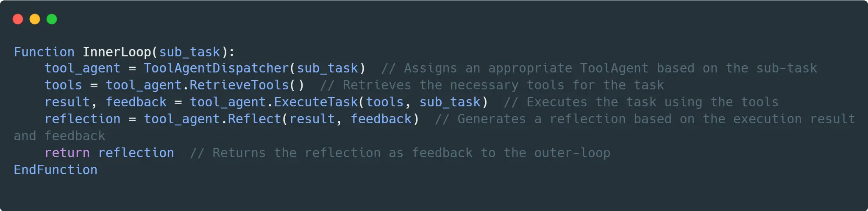Click the RetrieveTools method name
Image resolution: width=868 pixels, height=211 pixels.
239,85
